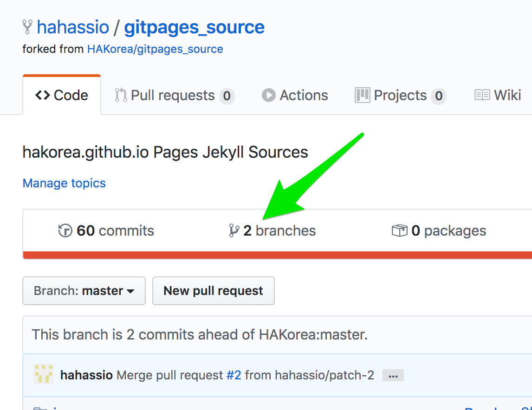The height and width of the screenshot is (410, 532).
Task: Open hahassio commit author link
Action: (86, 375)
